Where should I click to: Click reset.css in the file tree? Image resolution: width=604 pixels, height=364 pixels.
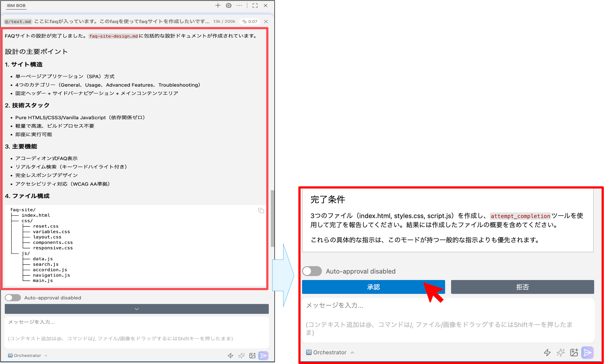tap(46, 226)
